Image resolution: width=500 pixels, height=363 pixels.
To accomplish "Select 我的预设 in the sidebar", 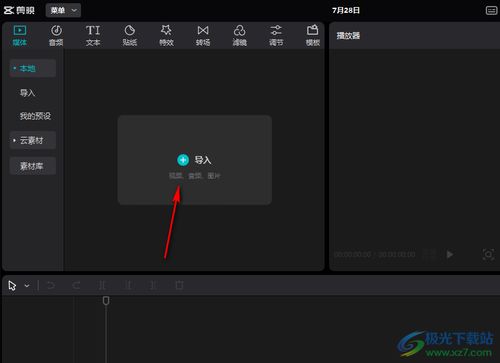I will pos(35,116).
